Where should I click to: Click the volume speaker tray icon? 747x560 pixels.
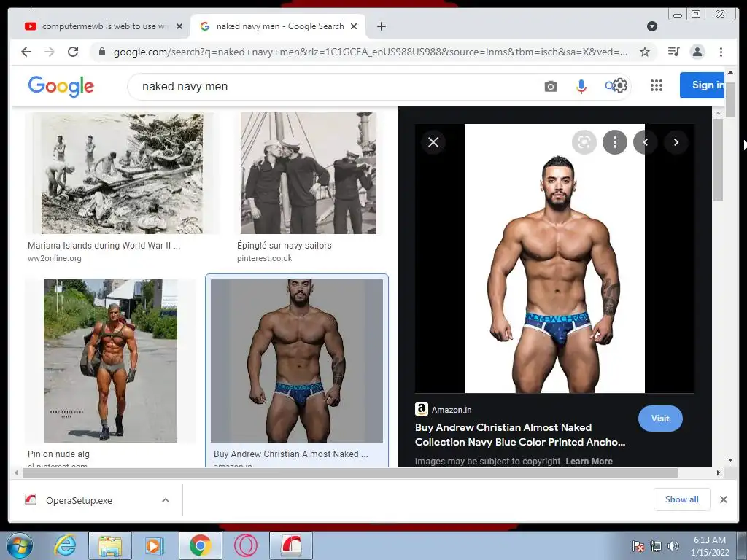coord(673,546)
